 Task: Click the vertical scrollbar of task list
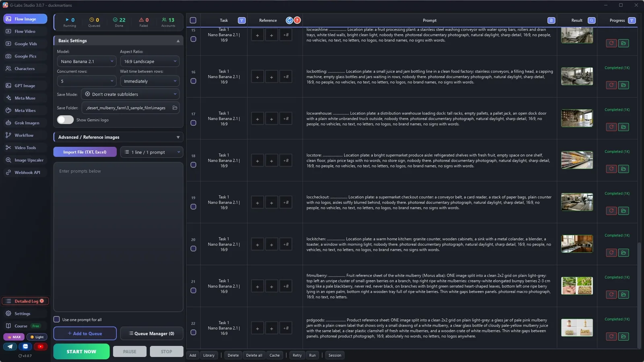coord(639,296)
